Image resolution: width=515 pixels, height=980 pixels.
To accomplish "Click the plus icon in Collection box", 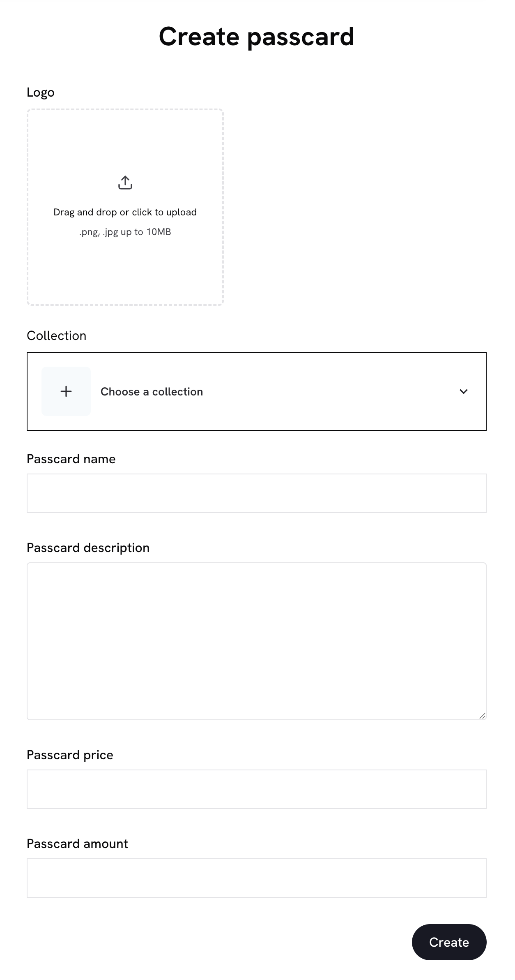I will (66, 391).
